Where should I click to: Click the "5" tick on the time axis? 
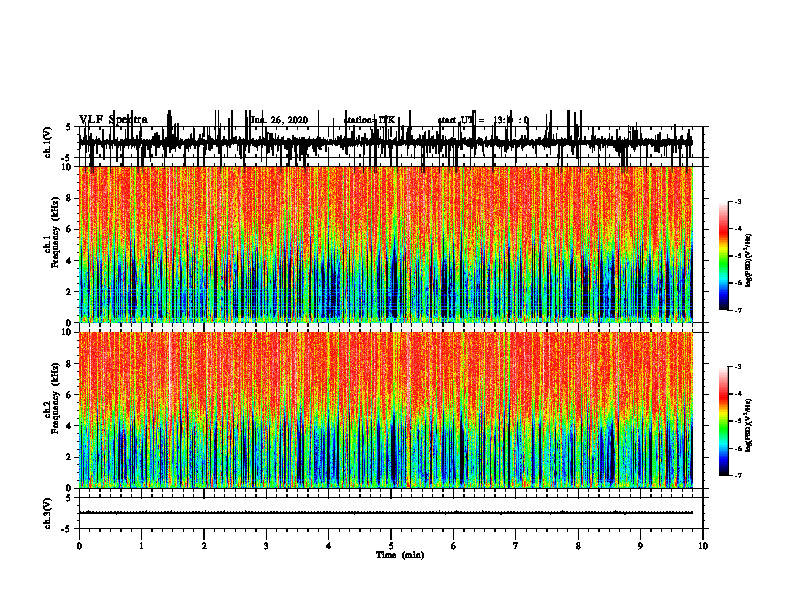pos(391,546)
